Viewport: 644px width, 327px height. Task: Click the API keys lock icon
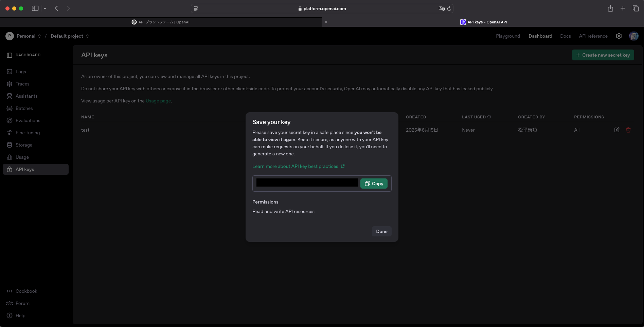pyautogui.click(x=10, y=169)
